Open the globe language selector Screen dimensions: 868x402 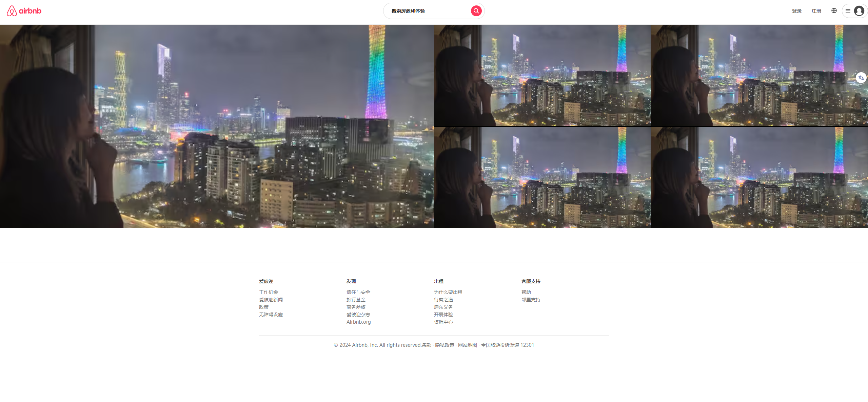(x=834, y=11)
